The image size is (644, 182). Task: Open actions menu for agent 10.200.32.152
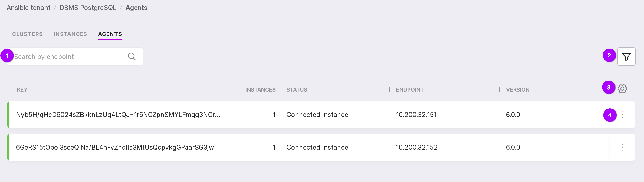pyautogui.click(x=623, y=147)
